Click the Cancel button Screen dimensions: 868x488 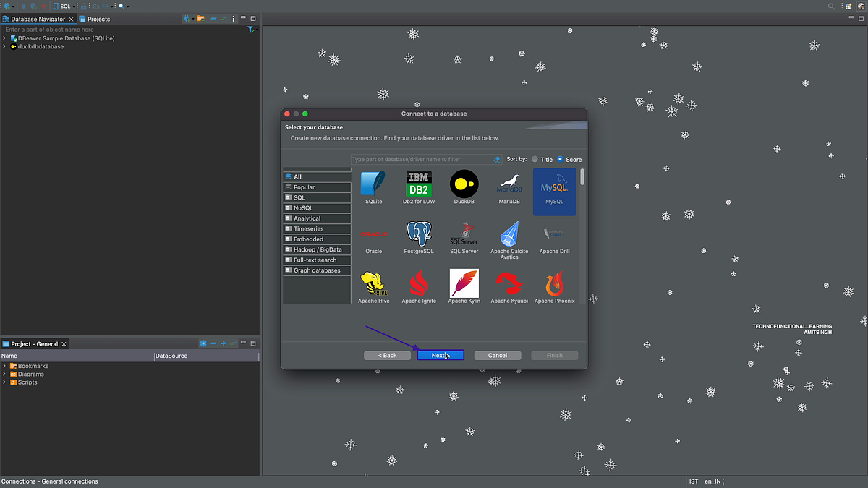click(x=497, y=355)
